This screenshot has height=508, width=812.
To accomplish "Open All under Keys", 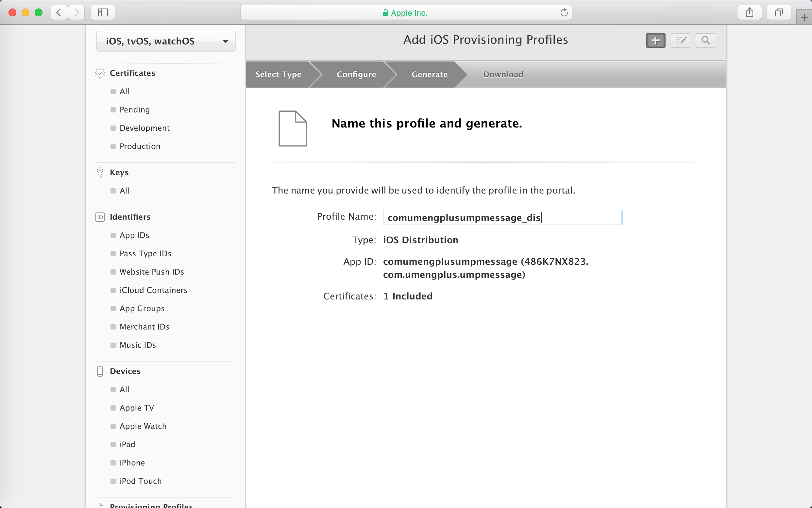I will (124, 191).
